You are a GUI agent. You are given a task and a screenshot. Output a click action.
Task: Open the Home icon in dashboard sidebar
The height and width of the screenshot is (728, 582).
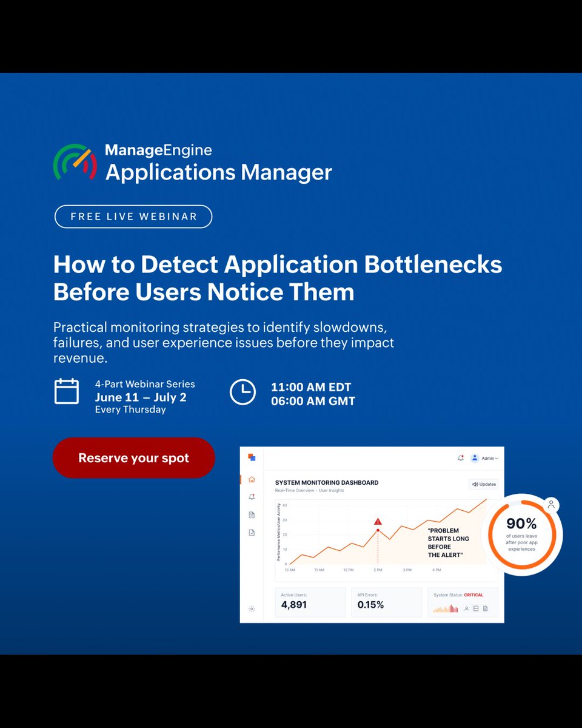point(252,479)
